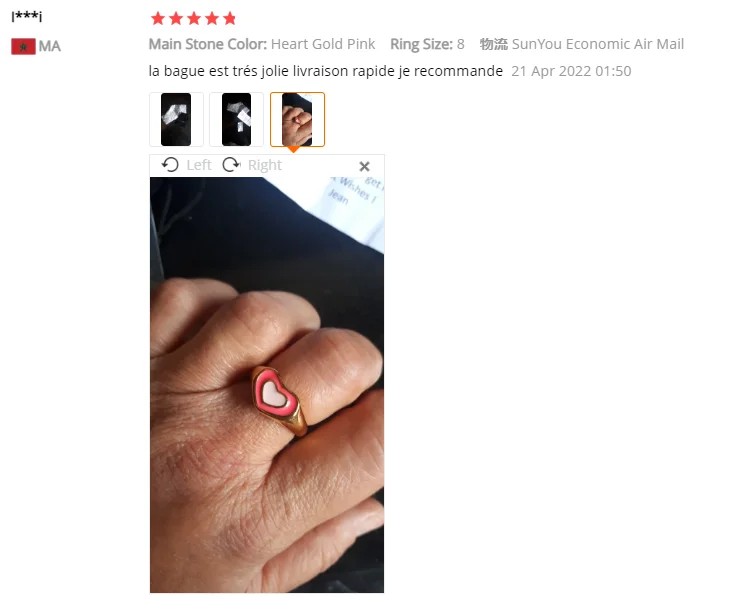Screen dimensions: 731x599
Task: Click the rotate left arrow icon
Action: 170,165
